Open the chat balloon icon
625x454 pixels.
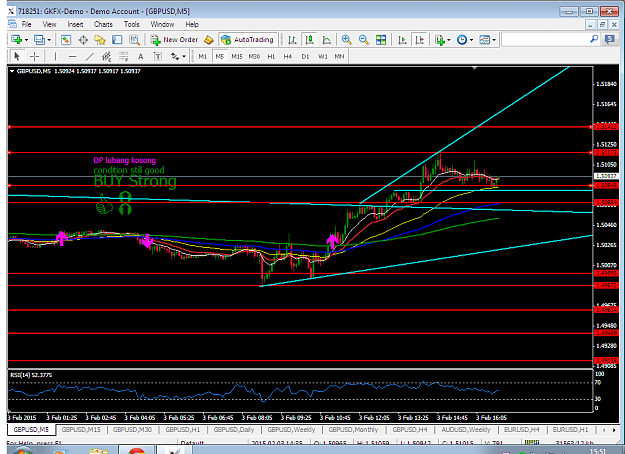coord(610,39)
